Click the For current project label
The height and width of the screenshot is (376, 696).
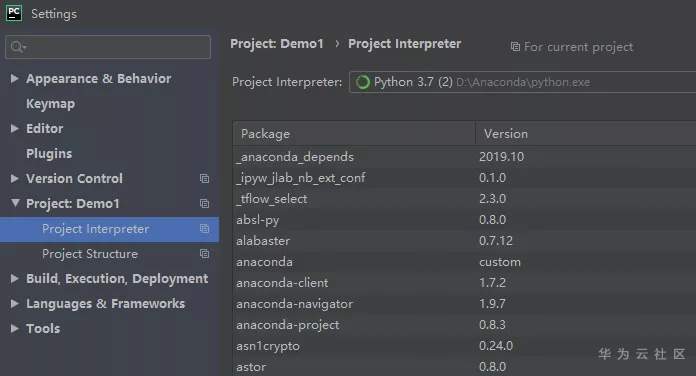pos(578,47)
